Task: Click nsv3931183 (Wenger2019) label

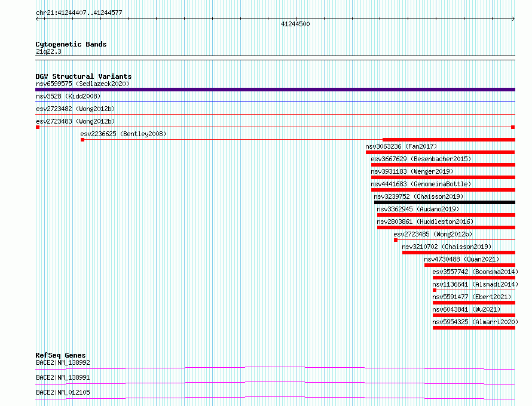Action: coord(412,171)
